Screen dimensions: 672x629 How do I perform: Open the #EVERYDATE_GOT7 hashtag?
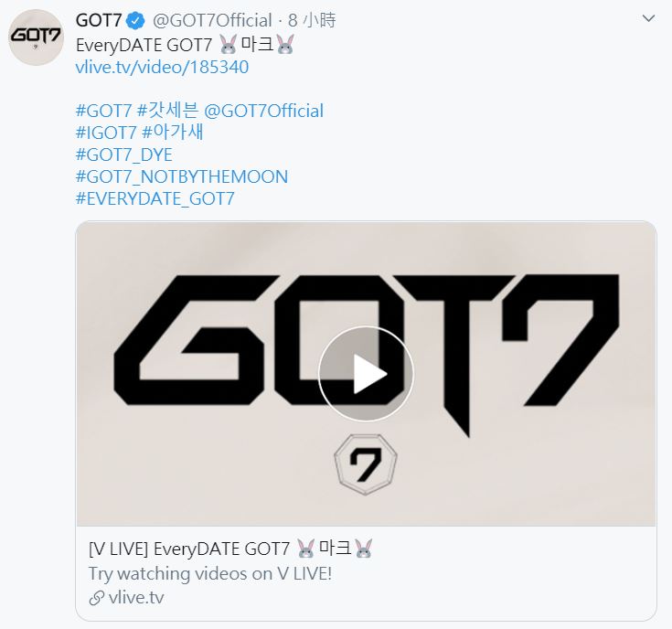(155, 198)
